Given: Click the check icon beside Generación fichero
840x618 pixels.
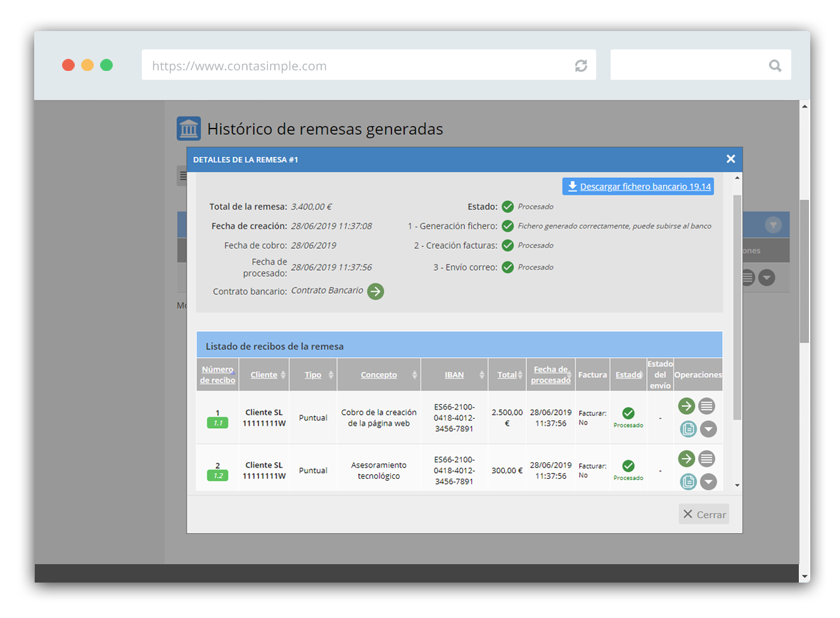Looking at the screenshot, I should click(x=507, y=226).
